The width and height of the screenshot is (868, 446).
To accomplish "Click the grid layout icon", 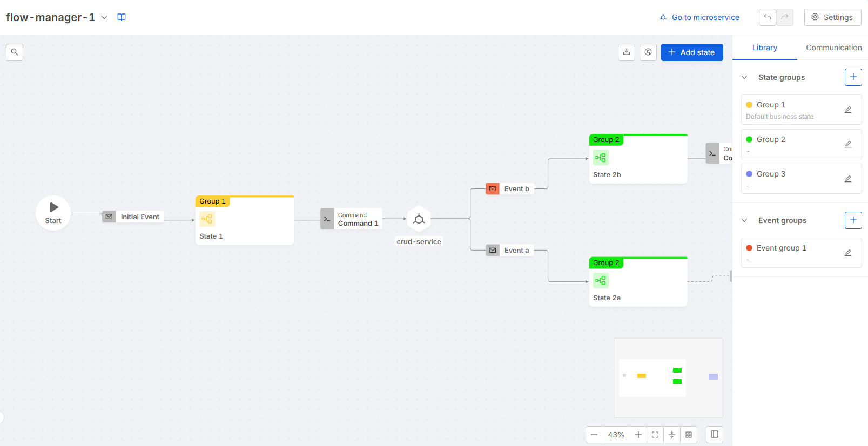I will [x=689, y=435].
